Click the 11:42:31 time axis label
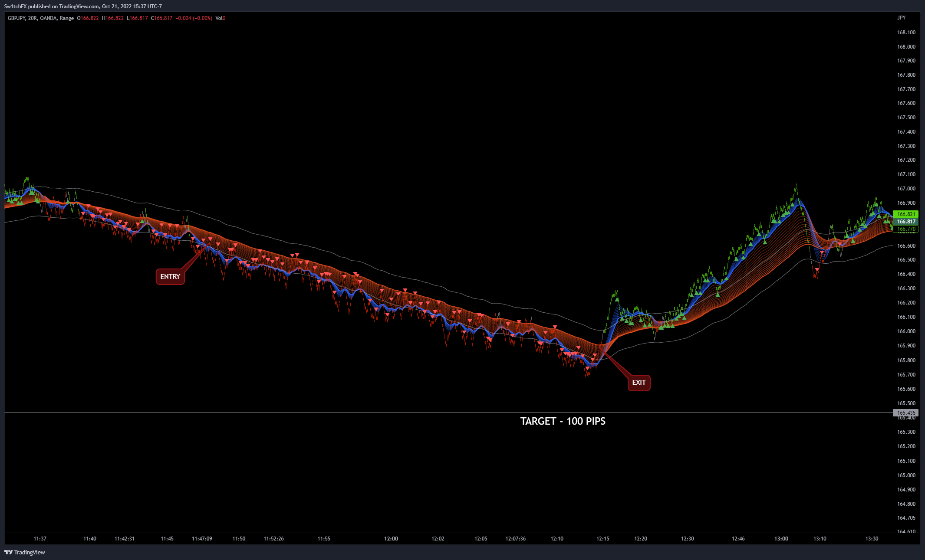The width and height of the screenshot is (925, 560). (x=125, y=539)
